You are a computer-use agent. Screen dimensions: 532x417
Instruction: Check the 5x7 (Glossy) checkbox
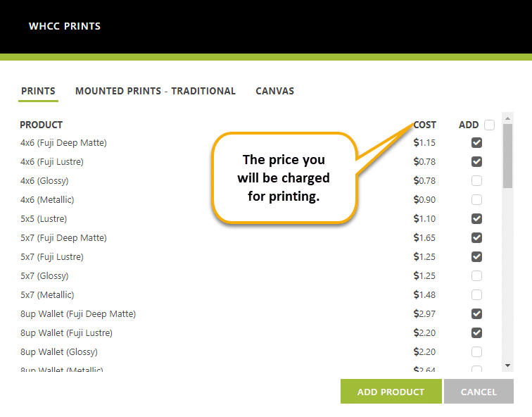[x=476, y=275]
